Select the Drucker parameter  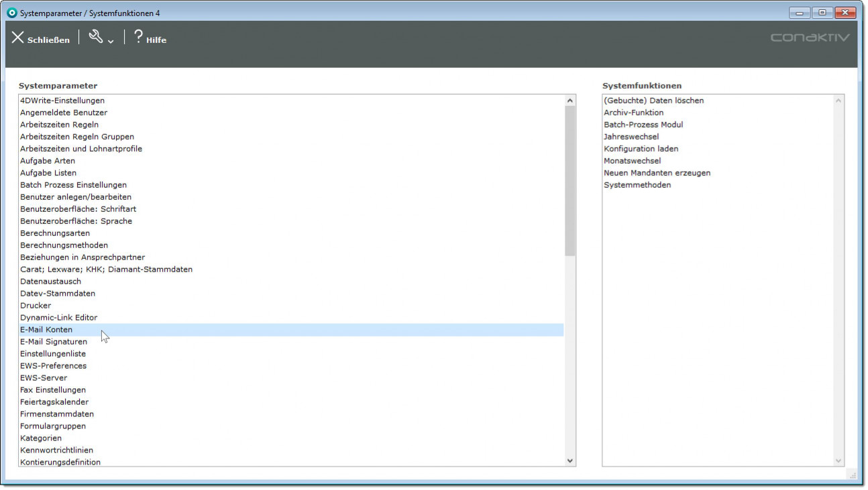[x=36, y=306]
